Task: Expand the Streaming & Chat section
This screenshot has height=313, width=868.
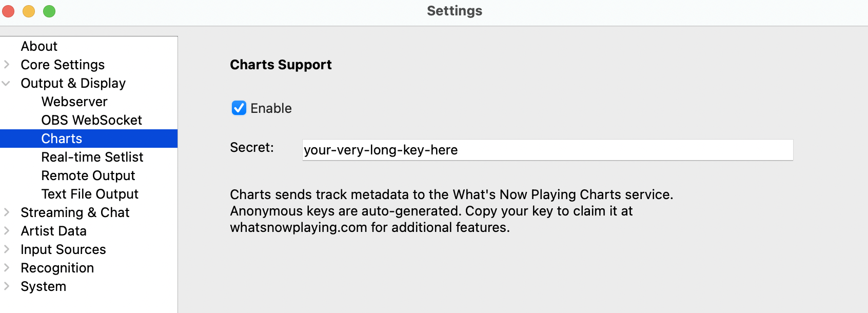Action: tap(7, 212)
